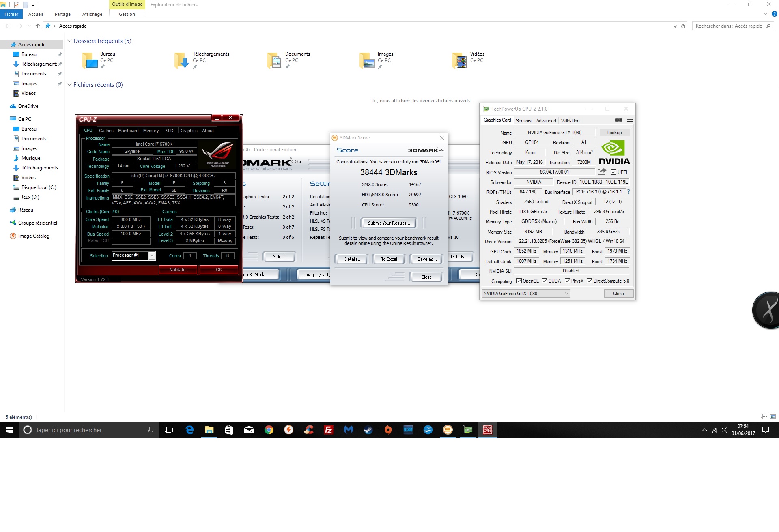Collapse the Fichiers récents section

tap(69, 85)
